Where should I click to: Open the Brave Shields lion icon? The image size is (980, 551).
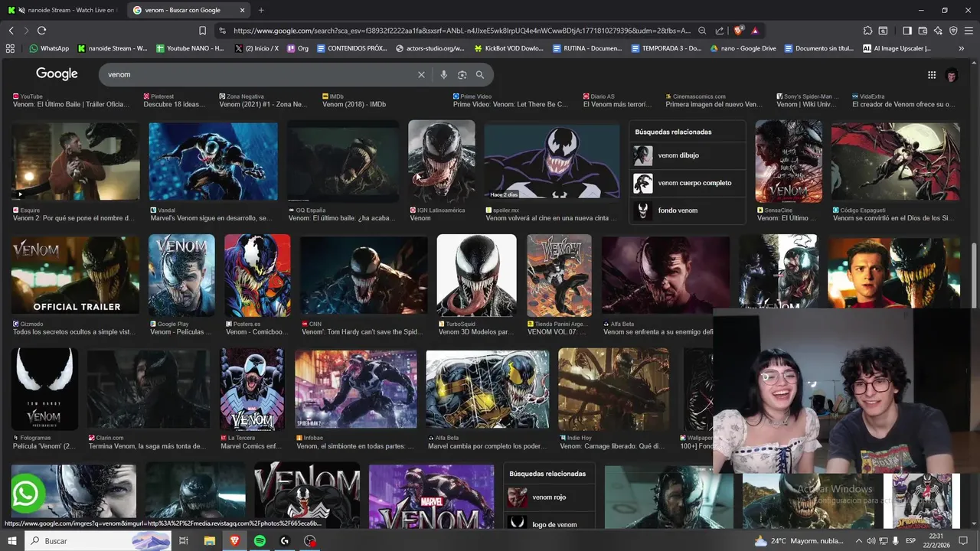(738, 31)
